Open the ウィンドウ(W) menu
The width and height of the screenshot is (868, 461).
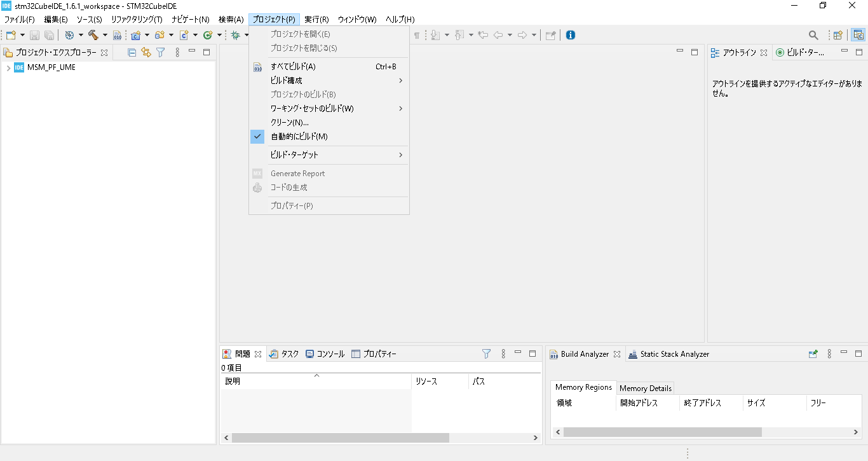pos(357,20)
